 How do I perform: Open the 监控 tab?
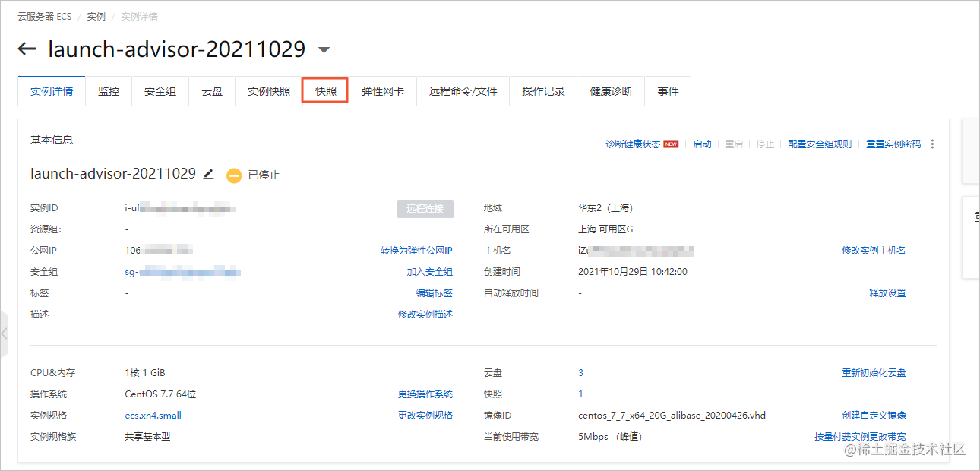109,91
